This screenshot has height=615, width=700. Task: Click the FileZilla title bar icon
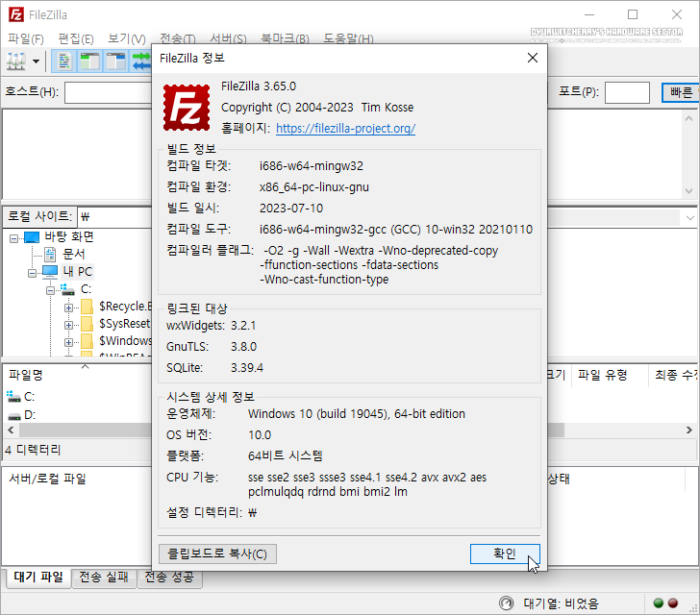pyautogui.click(x=16, y=14)
